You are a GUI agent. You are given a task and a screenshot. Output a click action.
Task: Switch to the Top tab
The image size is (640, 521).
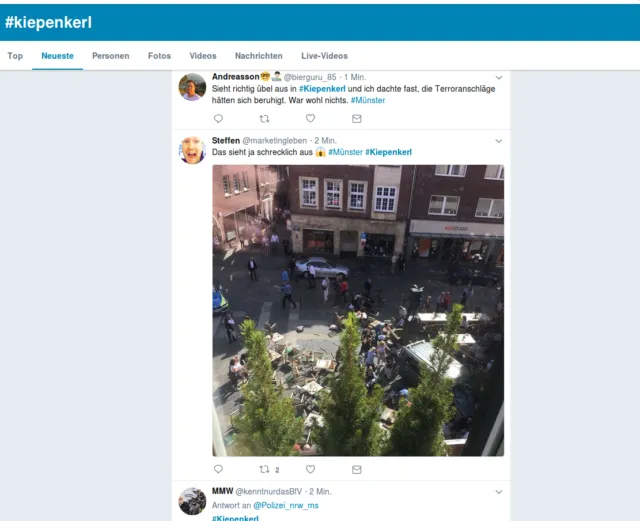15,56
